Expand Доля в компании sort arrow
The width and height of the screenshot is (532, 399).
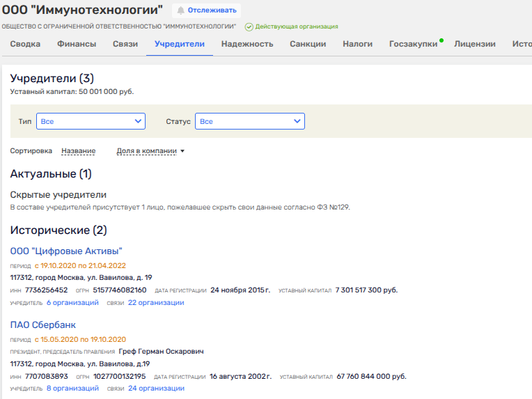[x=182, y=151]
